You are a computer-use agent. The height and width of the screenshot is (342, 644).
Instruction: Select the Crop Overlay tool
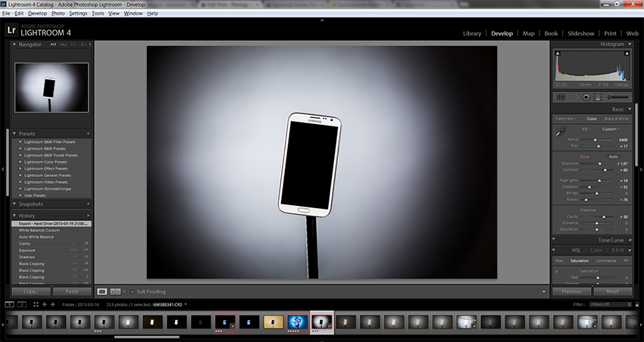pos(561,97)
